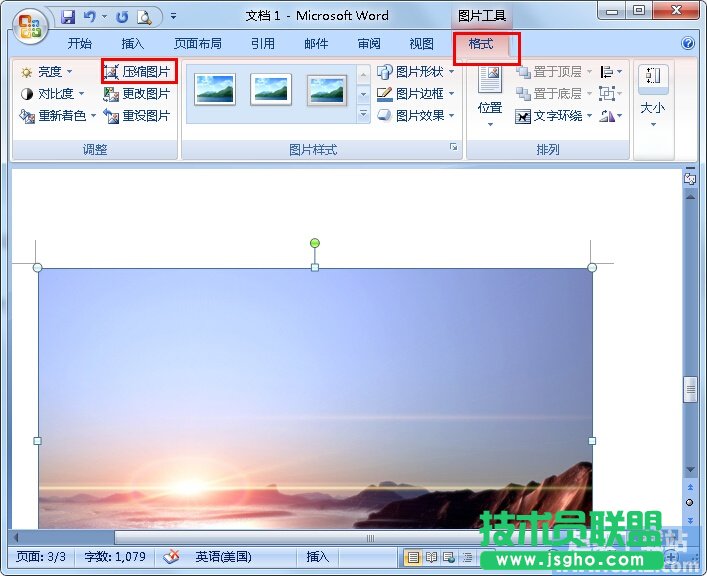Go to the 引用 tab
The height and width of the screenshot is (576, 707).
[263, 43]
